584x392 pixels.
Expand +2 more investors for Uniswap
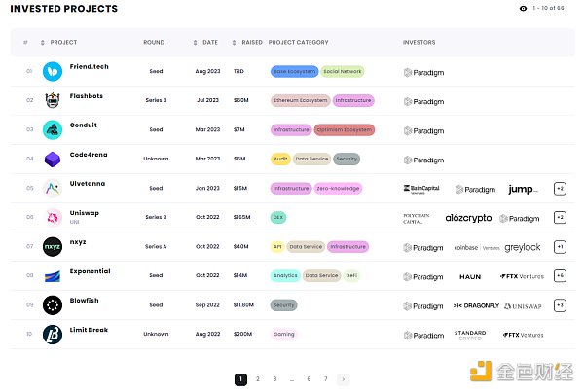(560, 218)
